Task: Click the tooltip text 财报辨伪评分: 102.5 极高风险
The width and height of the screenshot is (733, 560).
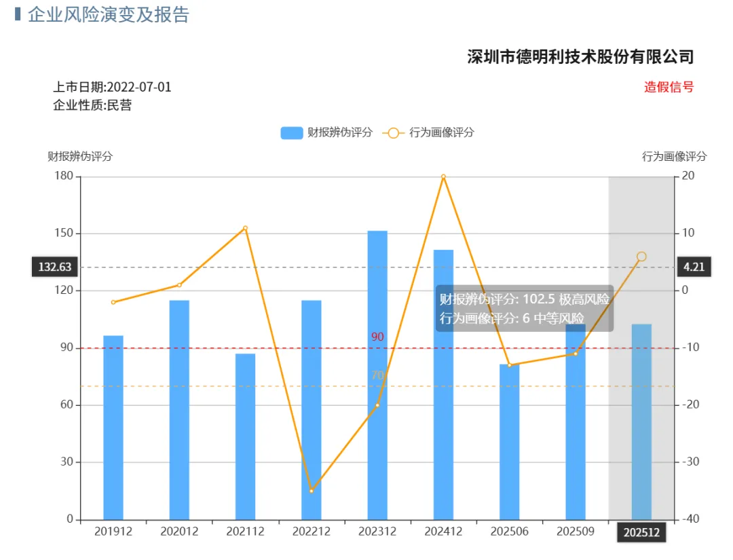Action: 524,299
